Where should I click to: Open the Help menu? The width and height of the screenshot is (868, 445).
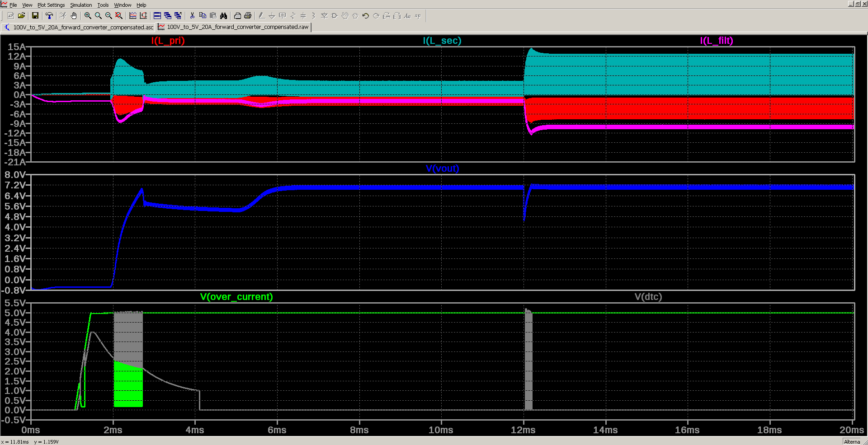point(142,5)
